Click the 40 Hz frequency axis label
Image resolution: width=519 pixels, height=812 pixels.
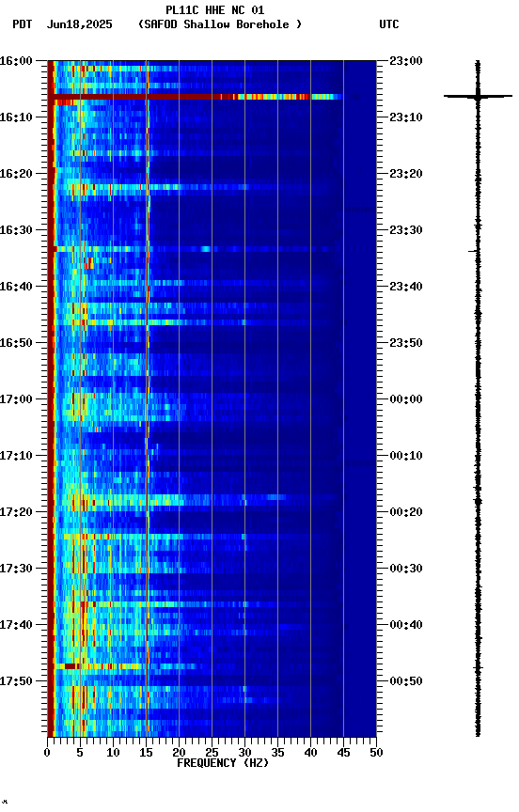click(311, 753)
